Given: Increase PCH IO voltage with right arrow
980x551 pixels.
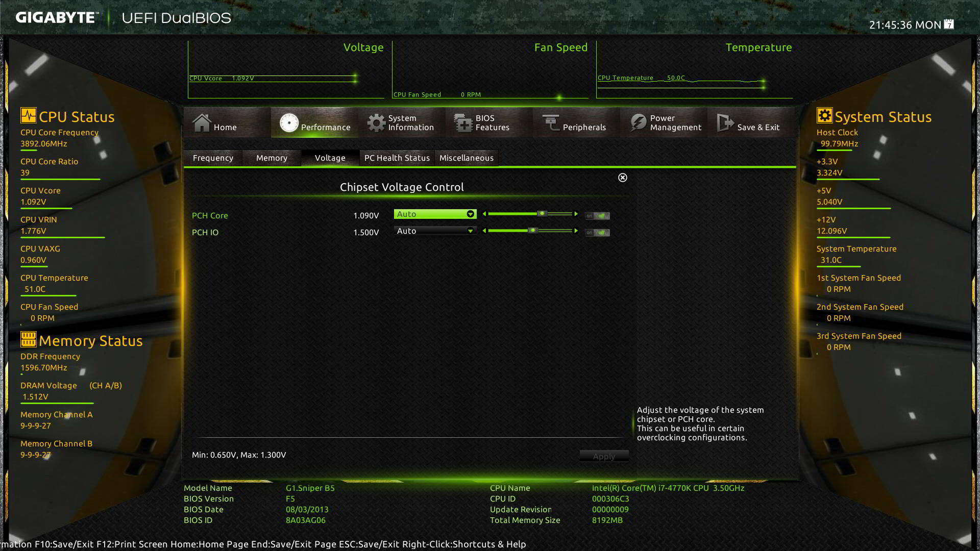Looking at the screenshot, I should click(576, 231).
